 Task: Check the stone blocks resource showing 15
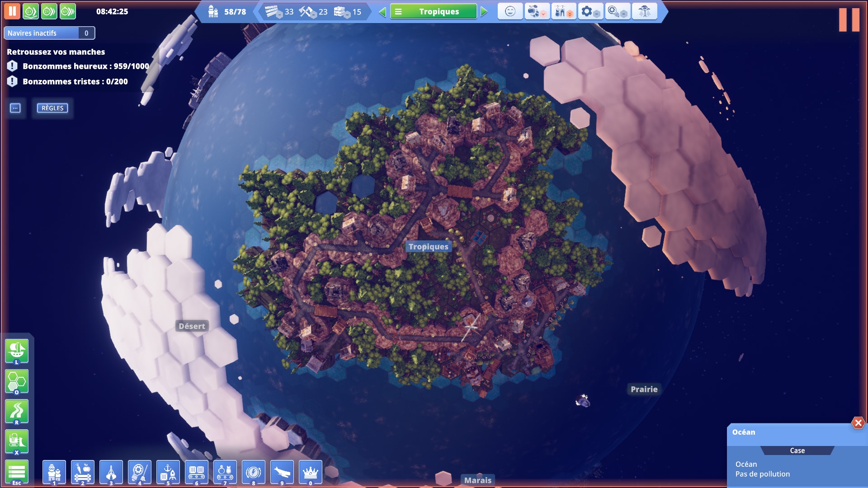348,12
